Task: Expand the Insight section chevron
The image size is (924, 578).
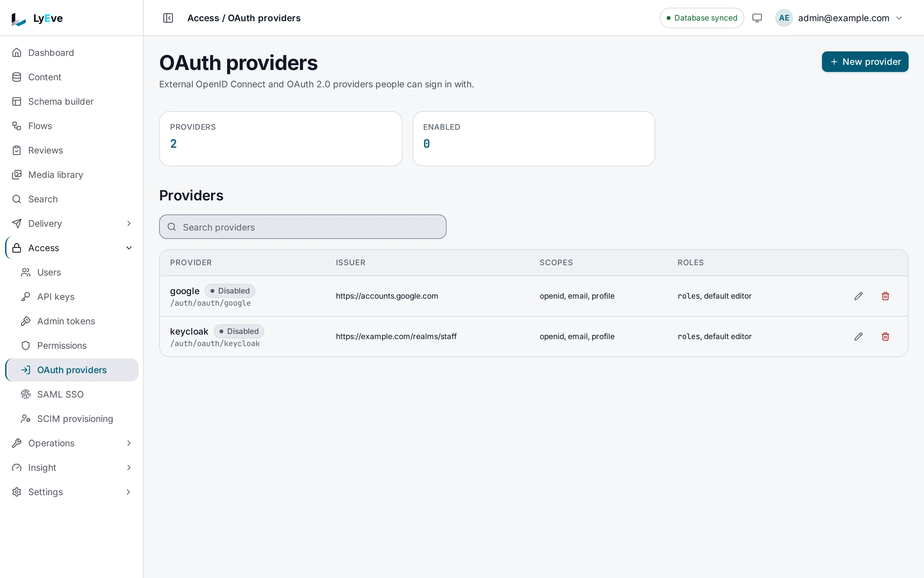Action: (x=129, y=468)
